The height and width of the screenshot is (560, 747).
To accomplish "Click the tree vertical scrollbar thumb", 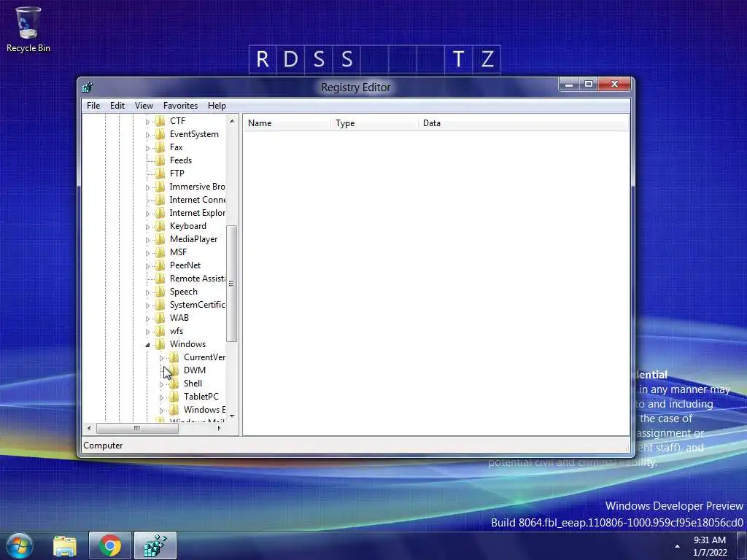I will coord(232,284).
